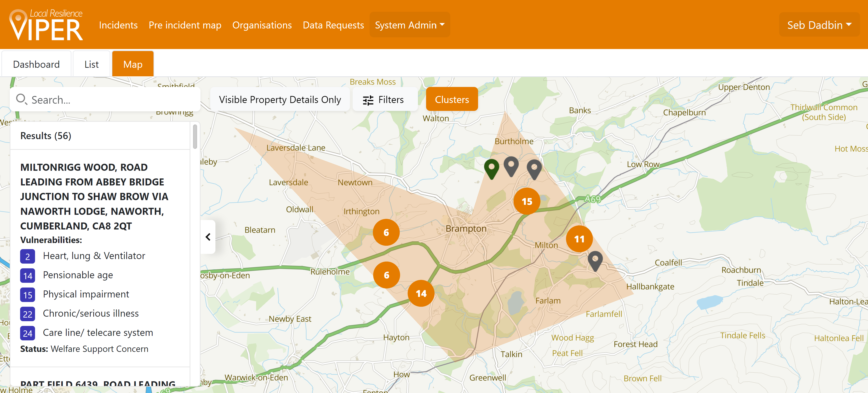Open the cluster marker showing 11

pos(579,239)
